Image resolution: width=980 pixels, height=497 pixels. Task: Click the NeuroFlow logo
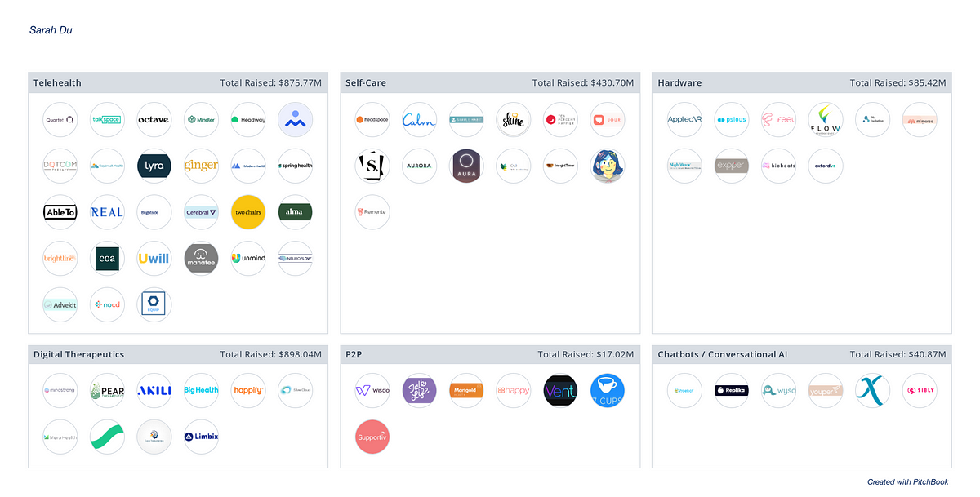click(295, 259)
